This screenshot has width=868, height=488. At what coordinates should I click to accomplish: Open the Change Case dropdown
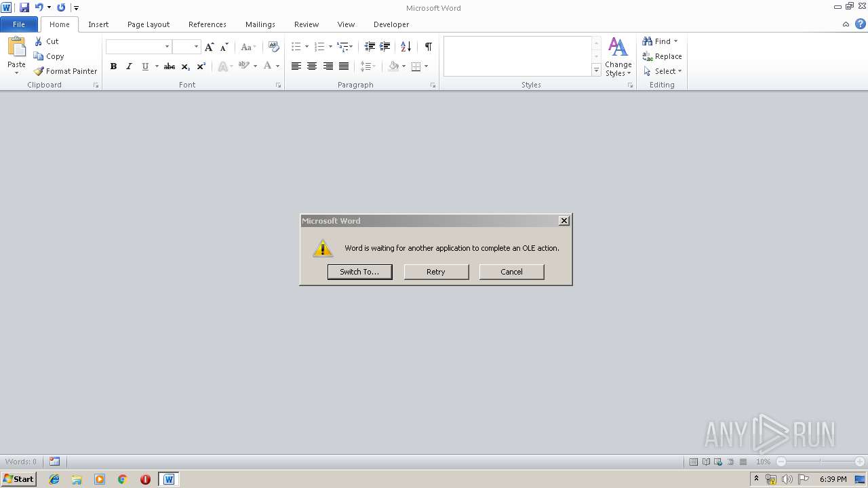248,47
